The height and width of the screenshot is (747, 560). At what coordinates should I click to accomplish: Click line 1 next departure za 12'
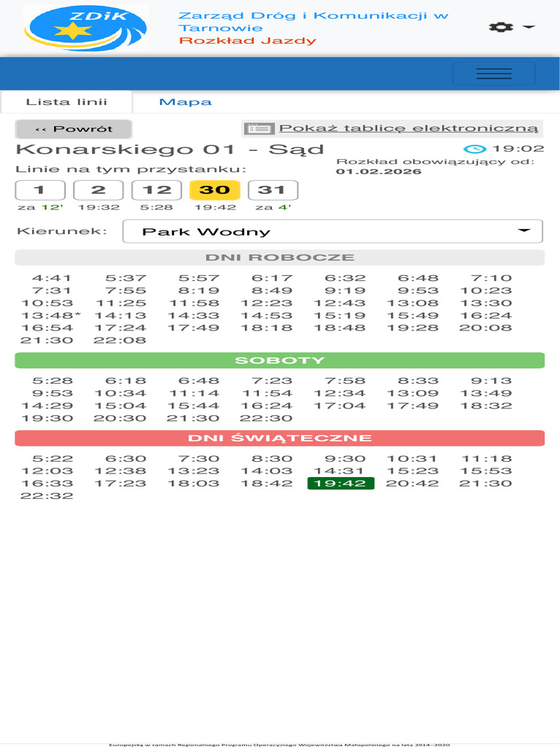[41, 207]
